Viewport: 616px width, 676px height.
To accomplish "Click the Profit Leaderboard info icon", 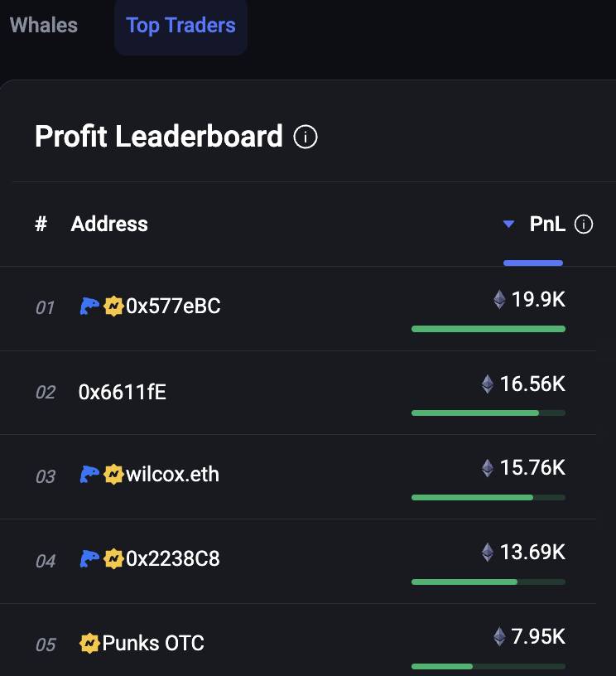I will point(306,137).
